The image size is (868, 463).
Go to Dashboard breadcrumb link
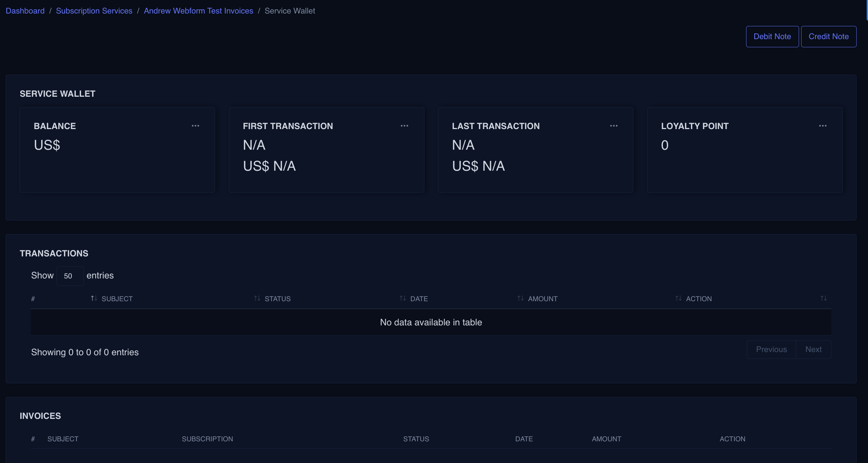point(25,11)
